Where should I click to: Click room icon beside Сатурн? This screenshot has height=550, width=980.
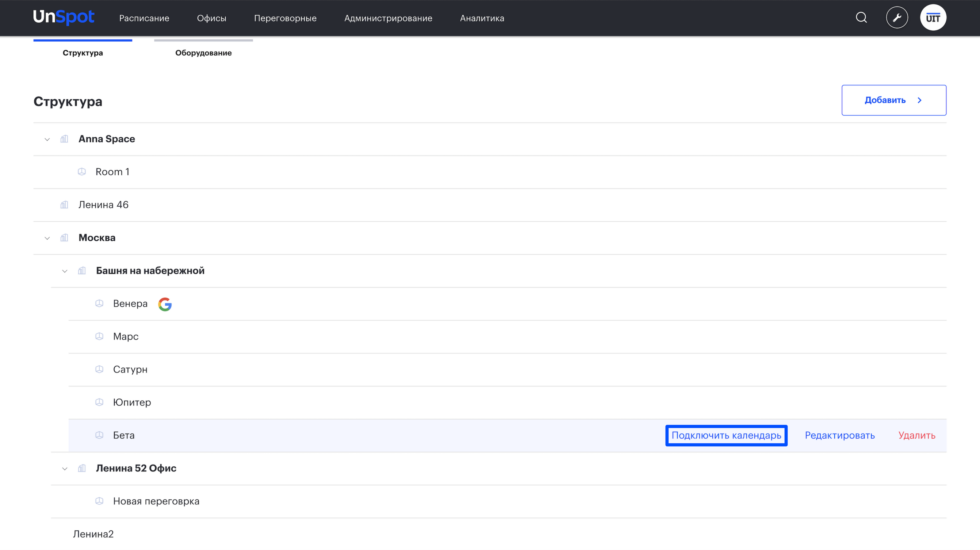click(x=99, y=369)
